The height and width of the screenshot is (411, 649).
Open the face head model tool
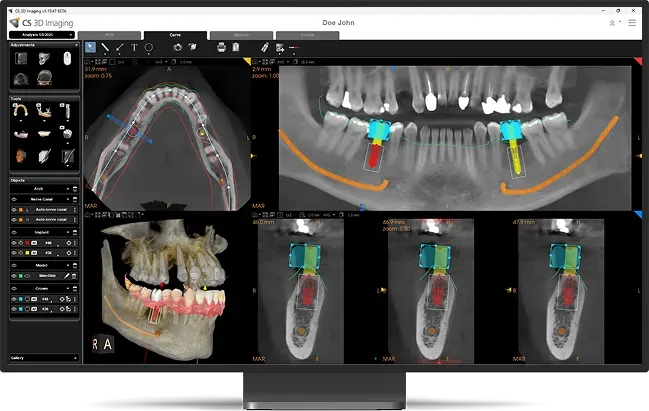20,156
